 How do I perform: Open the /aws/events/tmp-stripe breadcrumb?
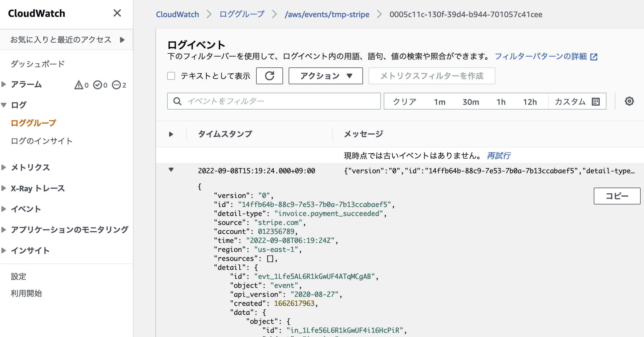tap(327, 14)
